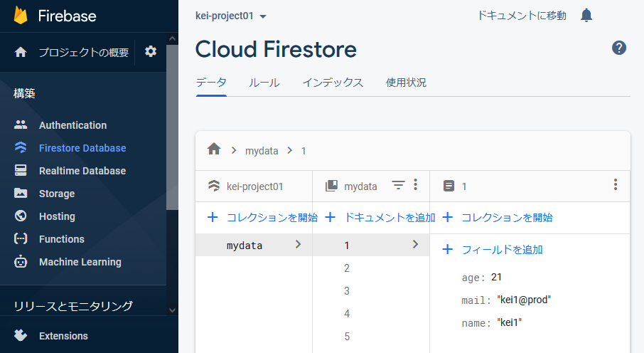Click ドキュメントに移動 link
644x353 pixels.
point(522,15)
